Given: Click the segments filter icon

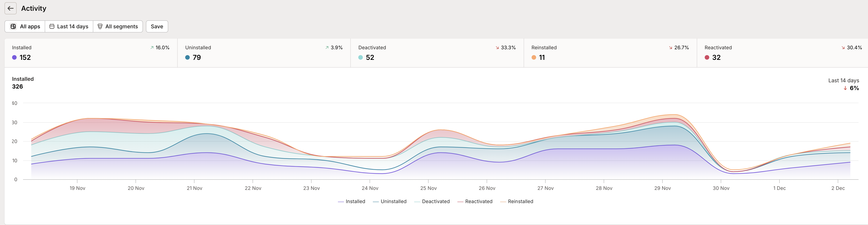Looking at the screenshot, I should 100,26.
